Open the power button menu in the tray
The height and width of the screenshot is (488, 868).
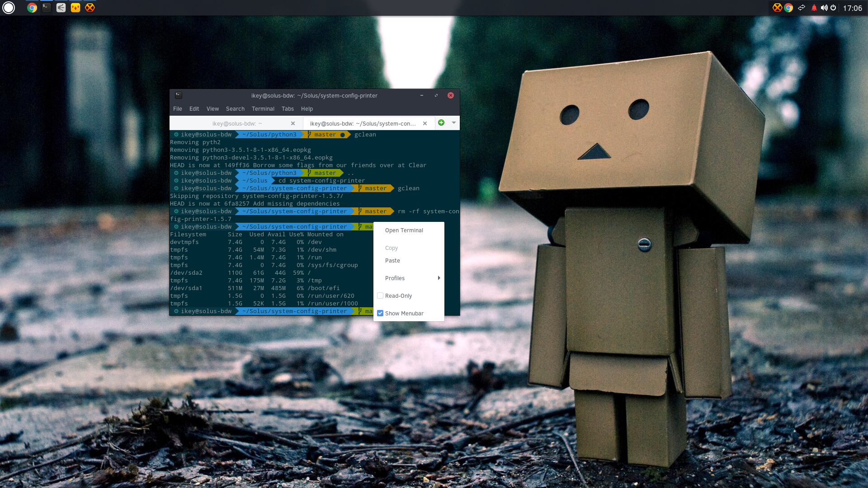pos(833,8)
